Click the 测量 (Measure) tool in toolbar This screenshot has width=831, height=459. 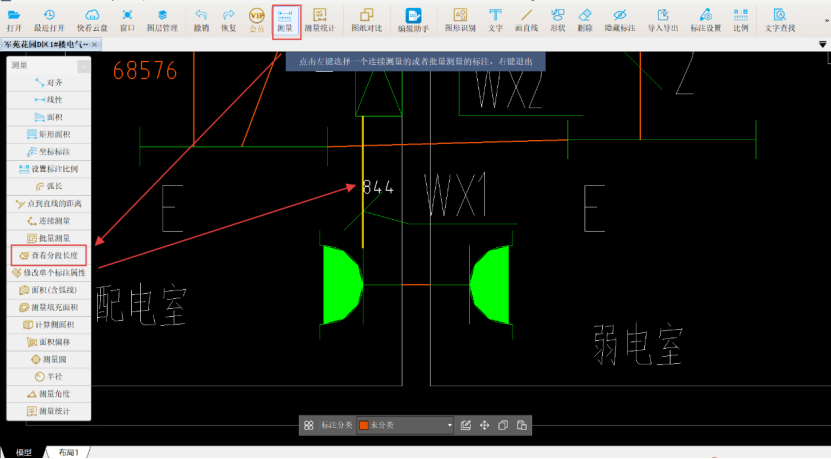(x=285, y=19)
